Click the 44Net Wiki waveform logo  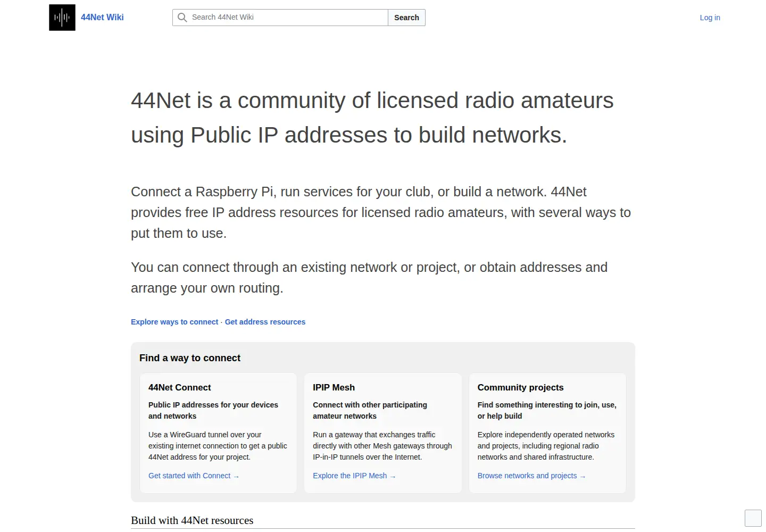(x=62, y=18)
